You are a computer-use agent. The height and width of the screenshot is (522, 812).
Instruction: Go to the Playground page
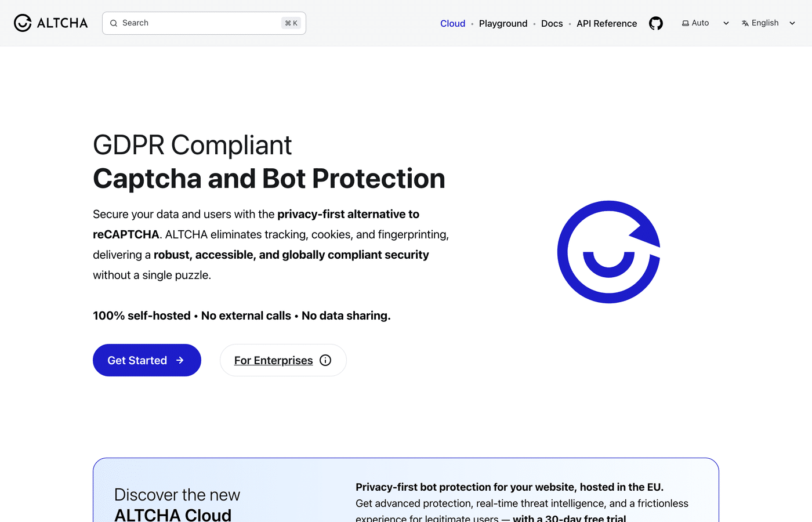click(503, 23)
